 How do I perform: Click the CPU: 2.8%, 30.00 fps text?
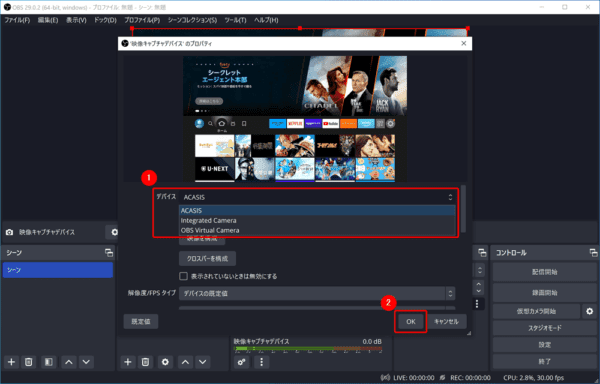[x=533, y=378]
